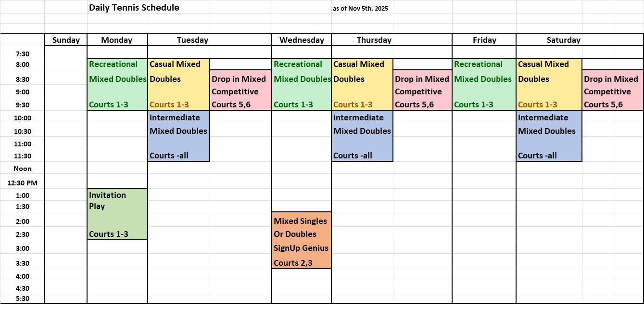Click the 'as of Nov 5th. 2025' note
Viewport: 644px width, 312px height.
coord(360,9)
